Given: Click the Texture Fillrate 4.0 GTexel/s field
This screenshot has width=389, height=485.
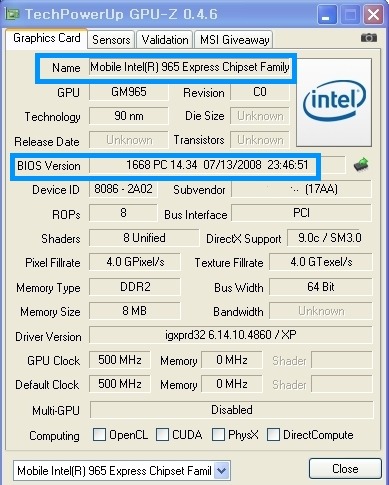Looking at the screenshot, I should point(321,262).
